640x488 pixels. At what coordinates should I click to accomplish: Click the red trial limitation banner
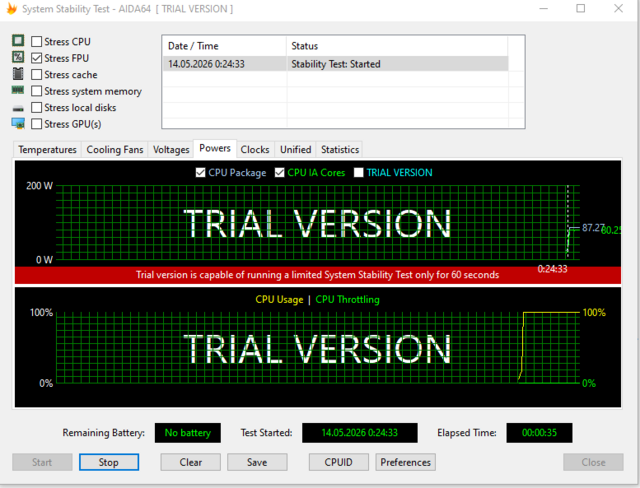pyautogui.click(x=318, y=275)
